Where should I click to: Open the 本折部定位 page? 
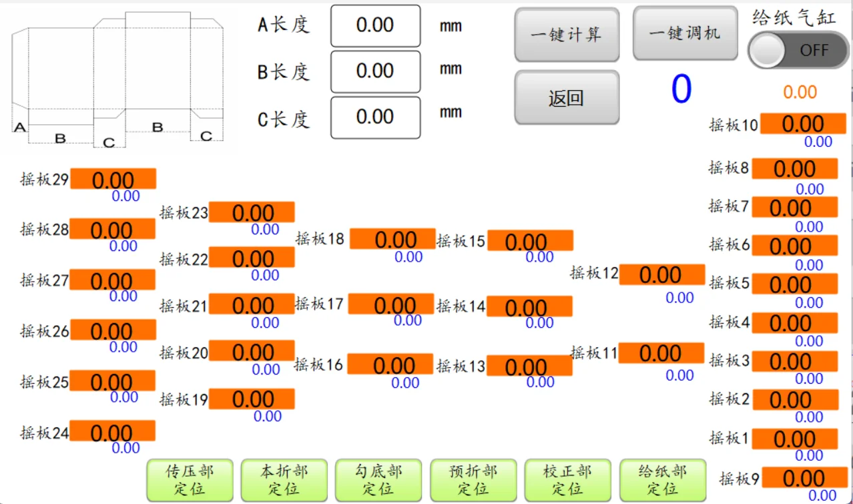[x=284, y=480]
